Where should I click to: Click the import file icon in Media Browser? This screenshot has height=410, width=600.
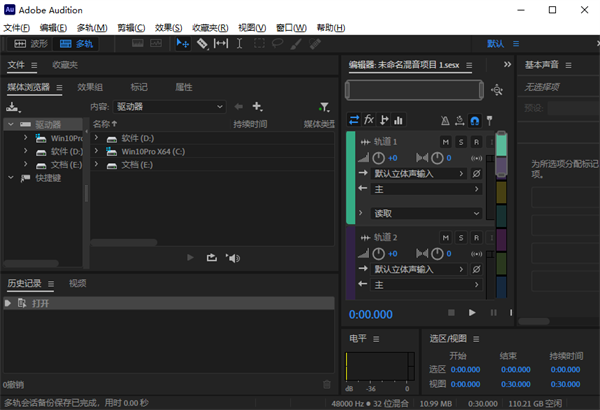coord(11,106)
